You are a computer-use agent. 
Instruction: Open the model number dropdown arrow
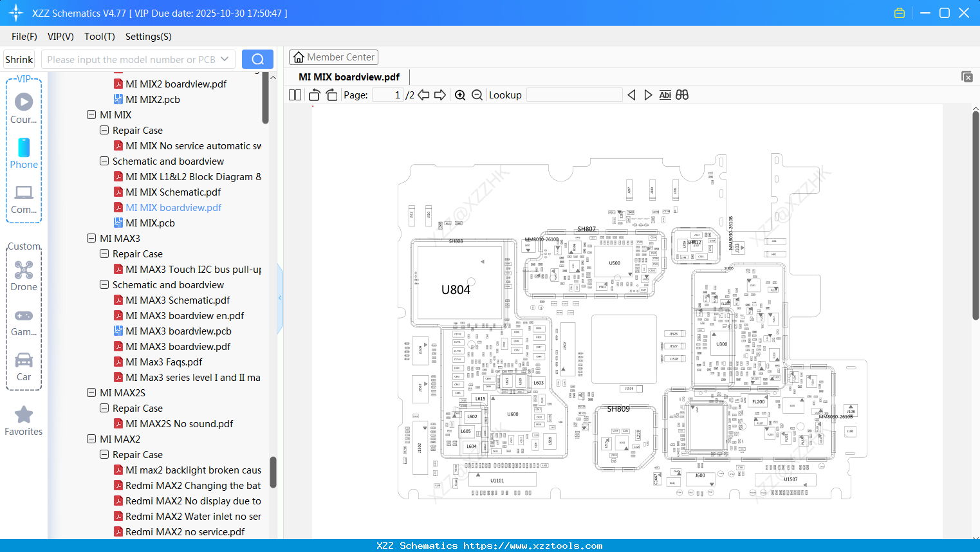(225, 59)
